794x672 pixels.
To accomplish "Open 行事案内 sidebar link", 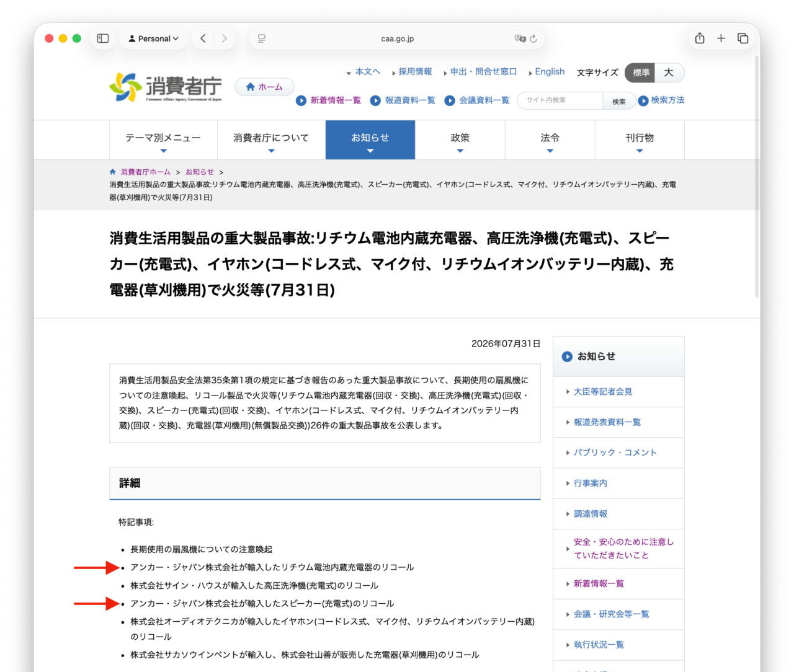I will click(x=591, y=483).
